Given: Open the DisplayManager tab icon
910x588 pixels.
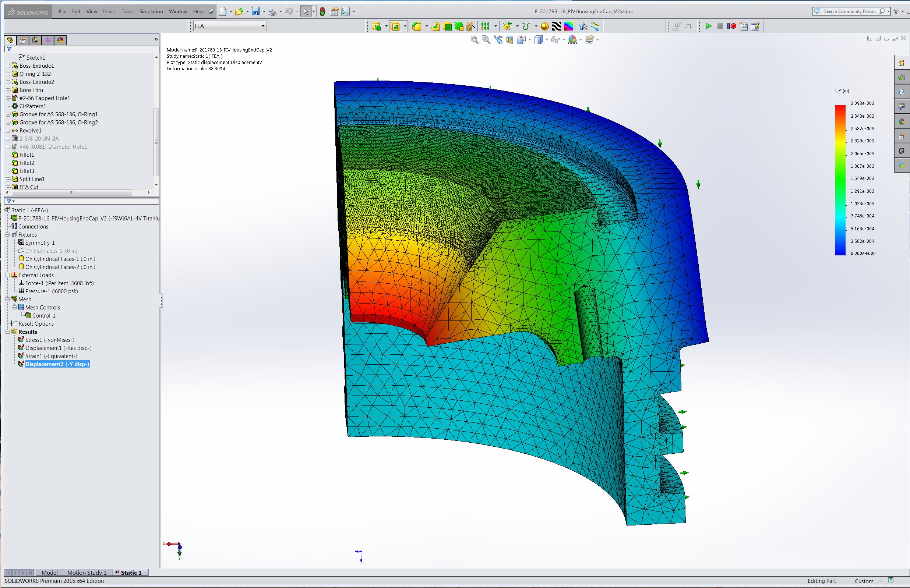Looking at the screenshot, I should click(x=60, y=40).
